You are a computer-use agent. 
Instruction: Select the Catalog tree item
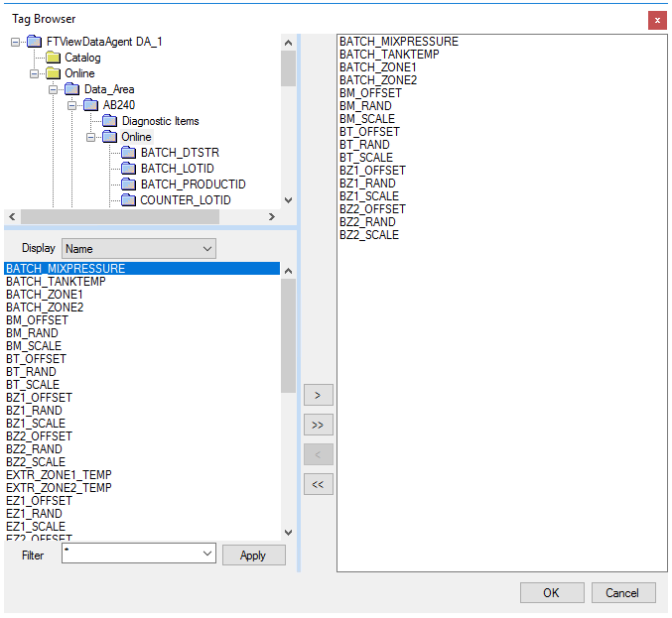pyautogui.click(x=82, y=58)
